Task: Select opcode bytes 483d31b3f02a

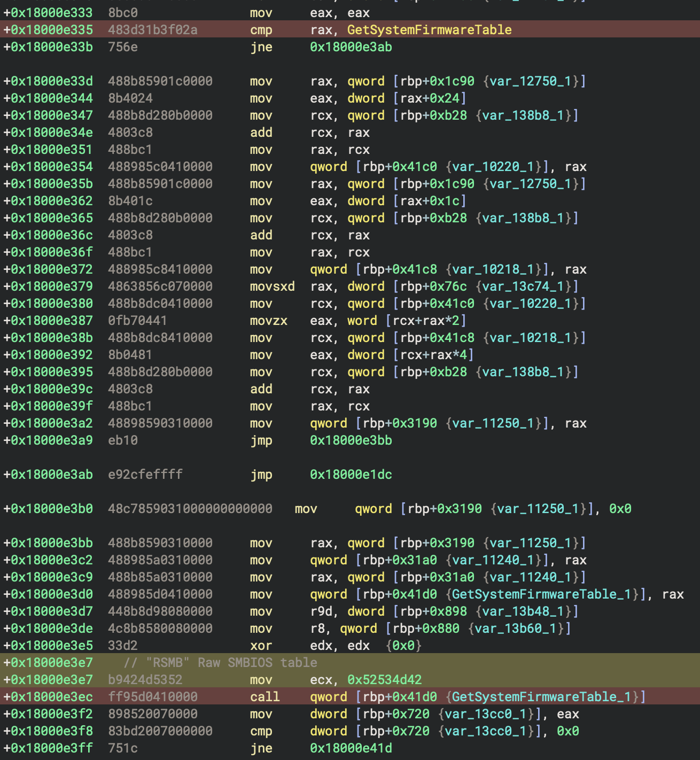Action: tap(153, 29)
